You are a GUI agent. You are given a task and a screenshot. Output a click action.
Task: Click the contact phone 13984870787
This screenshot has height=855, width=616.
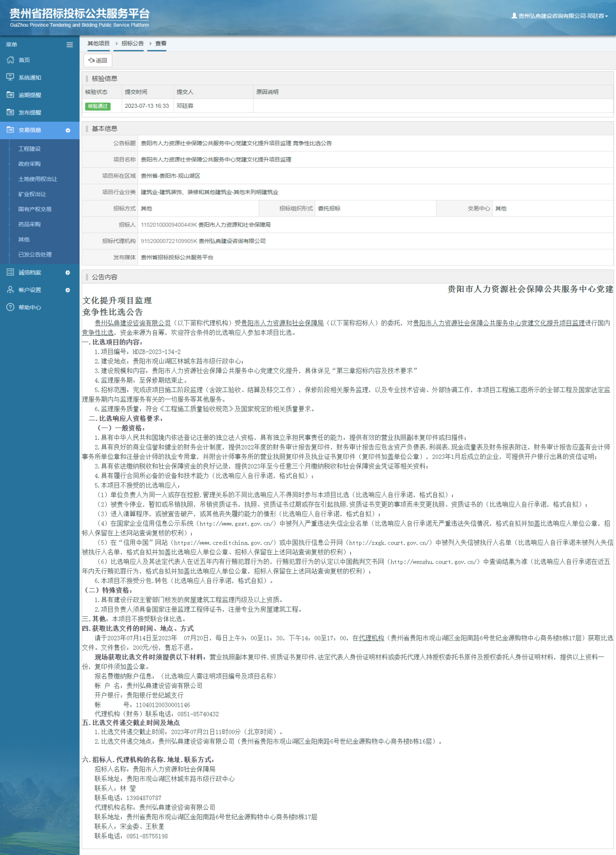point(144,798)
